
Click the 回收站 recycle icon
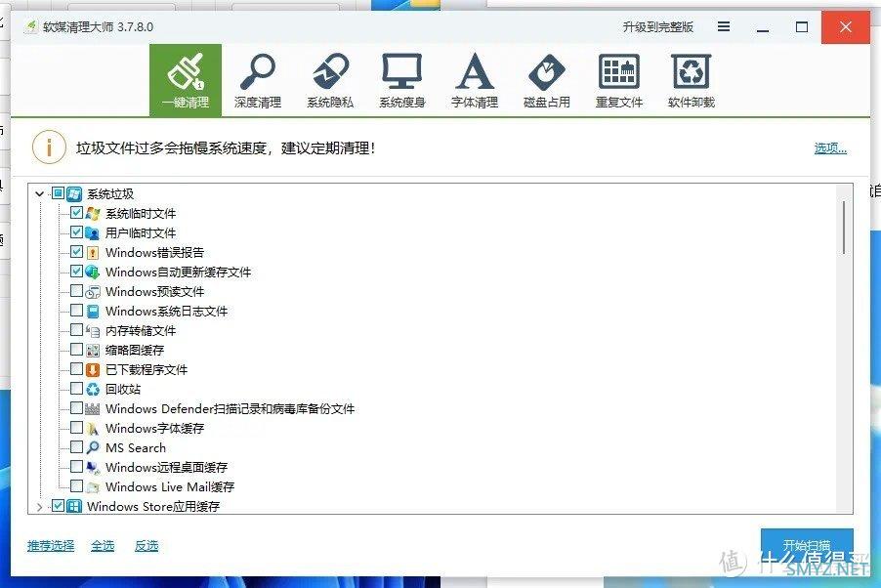93,389
